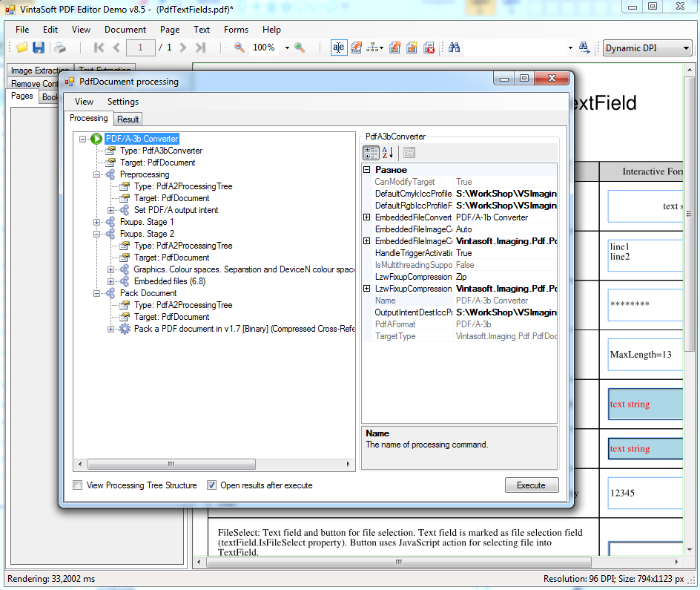Click the find text search field
This screenshot has width=700, height=590.
pyautogui.click(x=515, y=47)
